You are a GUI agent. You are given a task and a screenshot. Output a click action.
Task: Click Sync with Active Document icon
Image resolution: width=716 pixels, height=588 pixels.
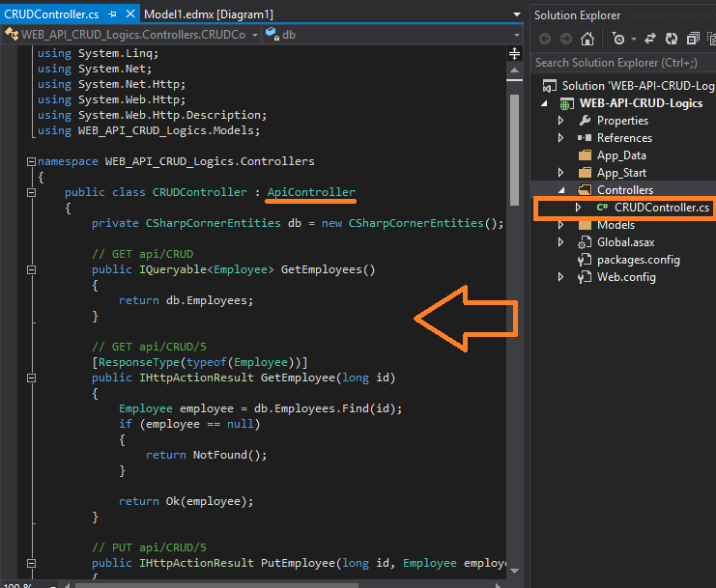pyautogui.click(x=650, y=39)
